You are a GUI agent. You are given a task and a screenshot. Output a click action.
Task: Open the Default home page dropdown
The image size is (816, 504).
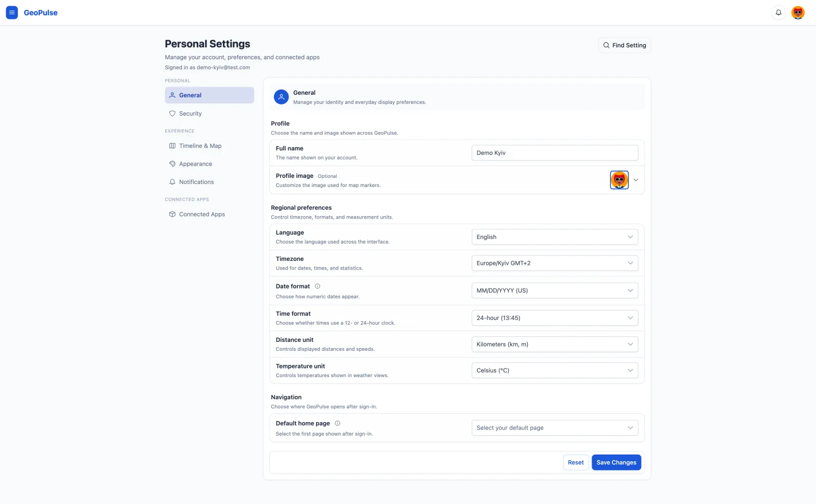554,428
